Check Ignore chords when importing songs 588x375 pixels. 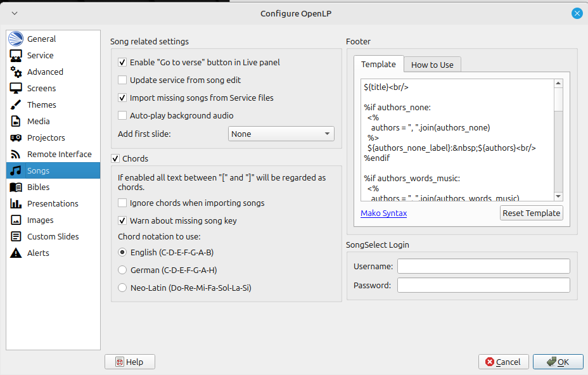click(x=122, y=203)
